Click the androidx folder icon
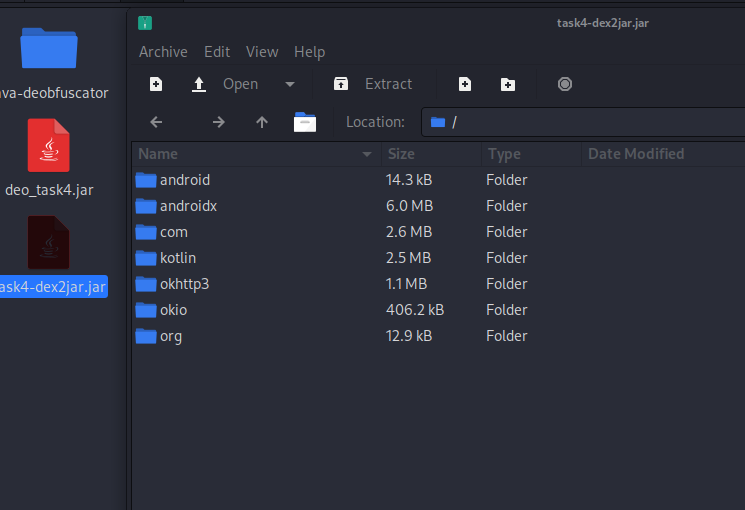The image size is (745, 510). coord(146,206)
